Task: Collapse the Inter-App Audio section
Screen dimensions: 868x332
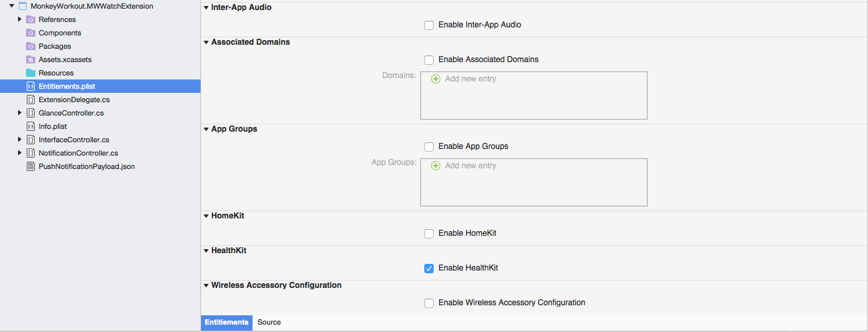Action: click(206, 7)
